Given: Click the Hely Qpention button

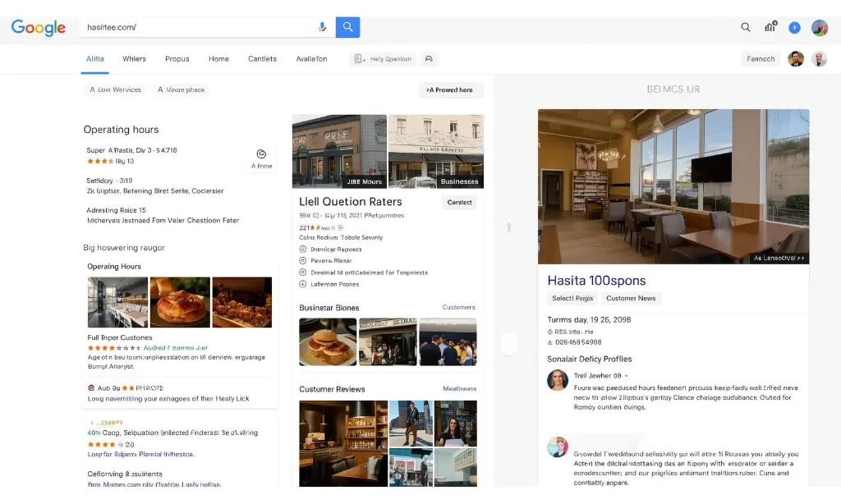Looking at the screenshot, I should click(x=384, y=59).
